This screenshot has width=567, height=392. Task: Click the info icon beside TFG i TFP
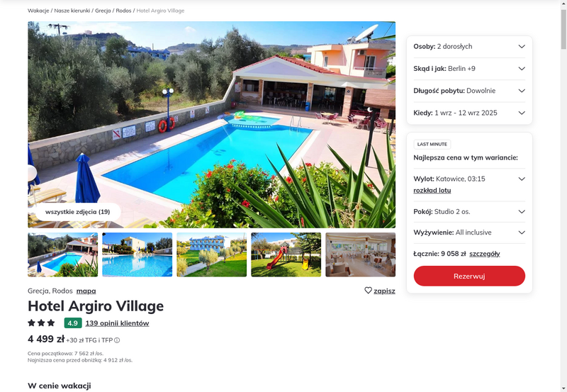click(117, 340)
